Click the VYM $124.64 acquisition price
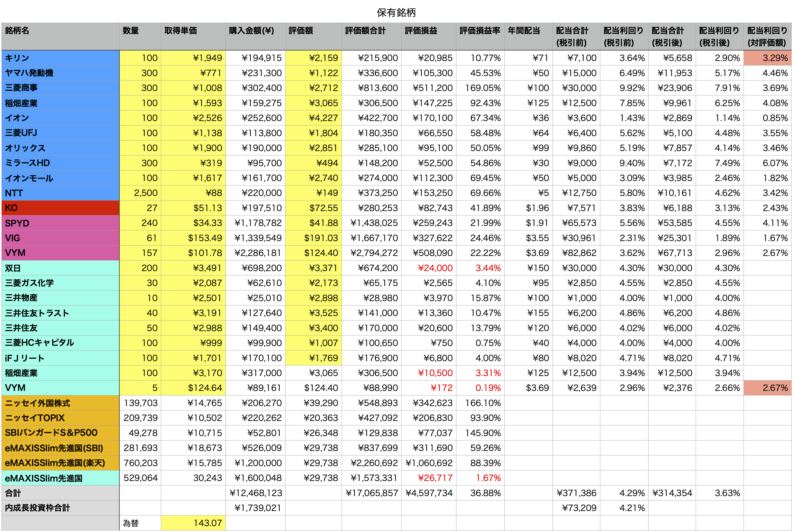793x532 pixels. click(x=193, y=388)
